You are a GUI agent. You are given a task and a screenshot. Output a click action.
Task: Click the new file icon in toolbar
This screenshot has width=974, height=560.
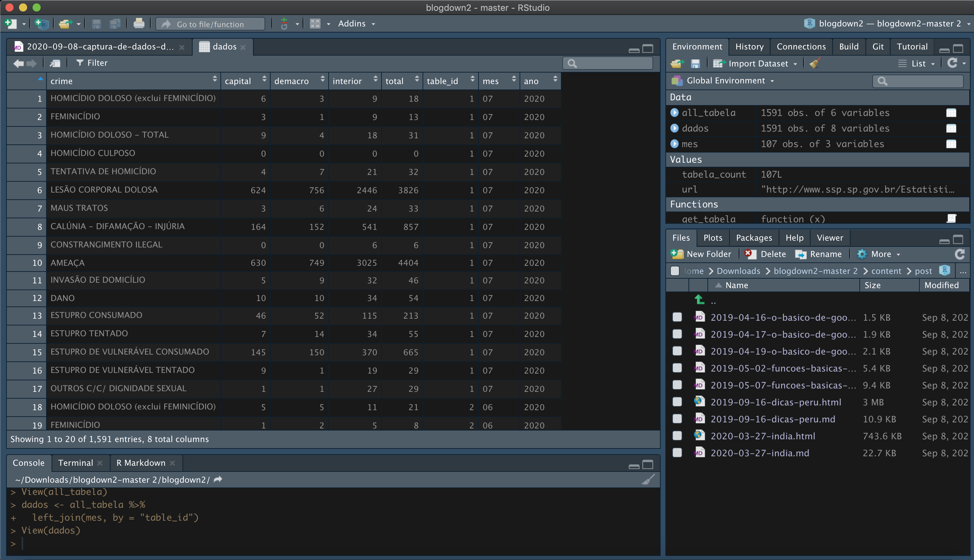11,24
